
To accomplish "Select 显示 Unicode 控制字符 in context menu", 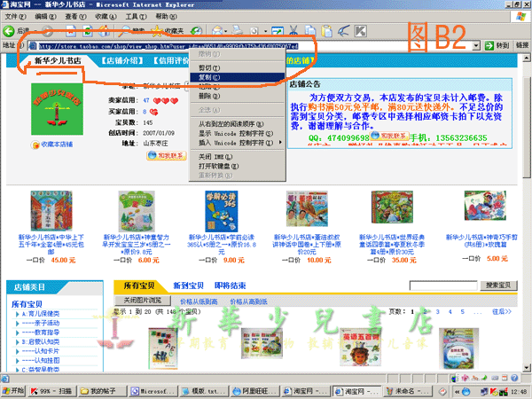I will pos(237,133).
